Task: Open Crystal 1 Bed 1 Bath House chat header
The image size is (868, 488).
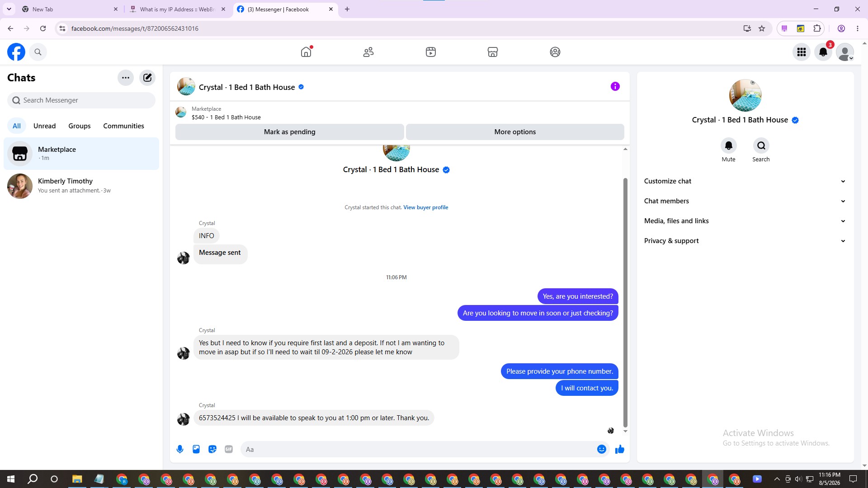Action: (x=247, y=87)
